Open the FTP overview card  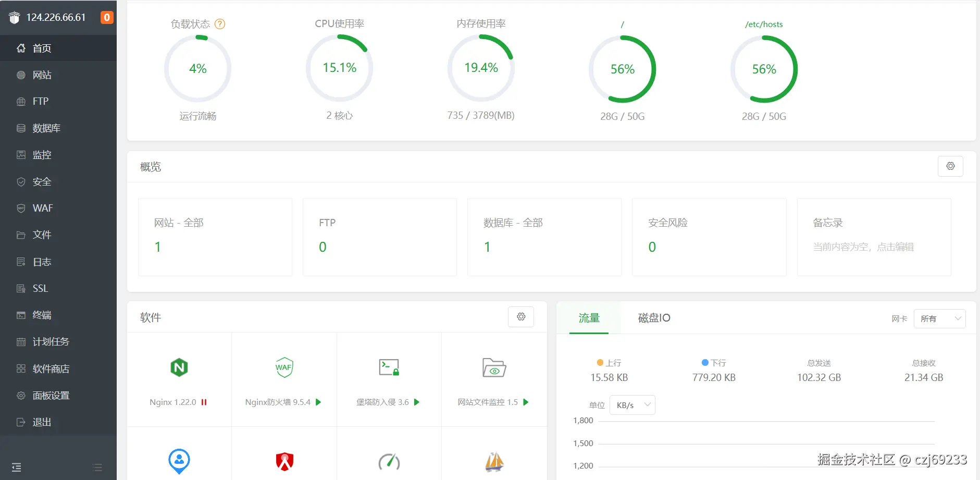(380, 237)
